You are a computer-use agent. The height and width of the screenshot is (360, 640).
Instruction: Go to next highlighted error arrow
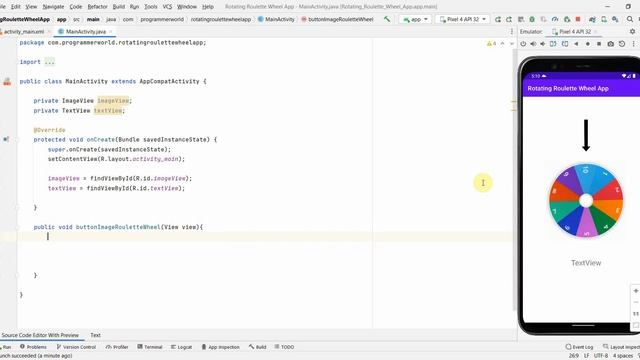(x=512, y=44)
